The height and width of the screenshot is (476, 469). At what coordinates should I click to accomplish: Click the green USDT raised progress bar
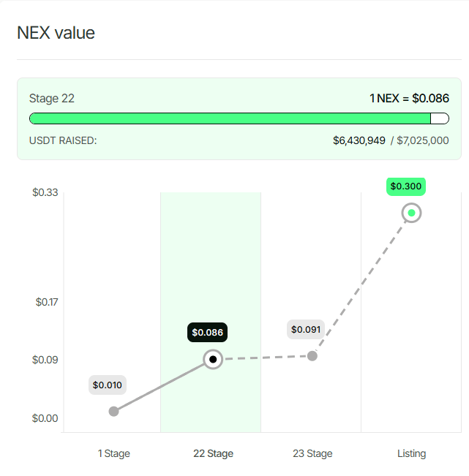[230, 118]
